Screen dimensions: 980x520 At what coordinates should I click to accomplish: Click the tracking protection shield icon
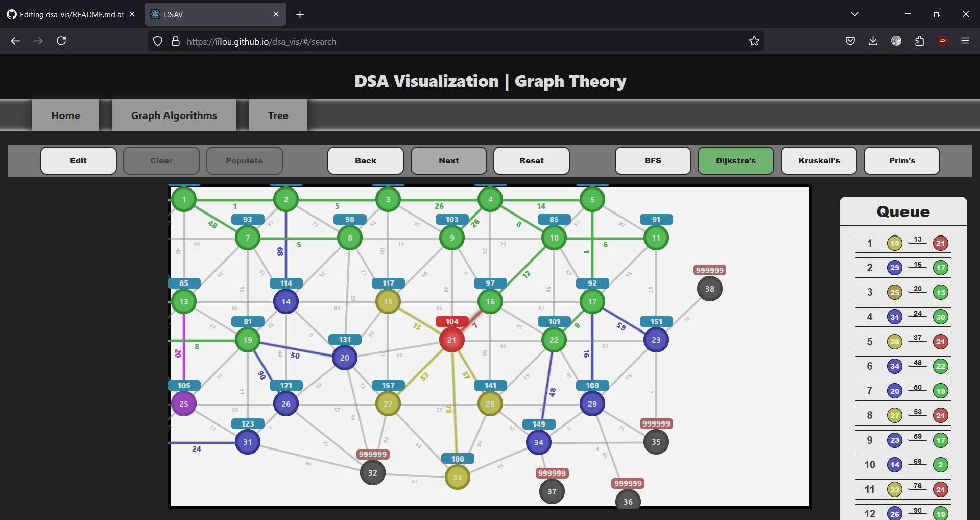tap(157, 41)
